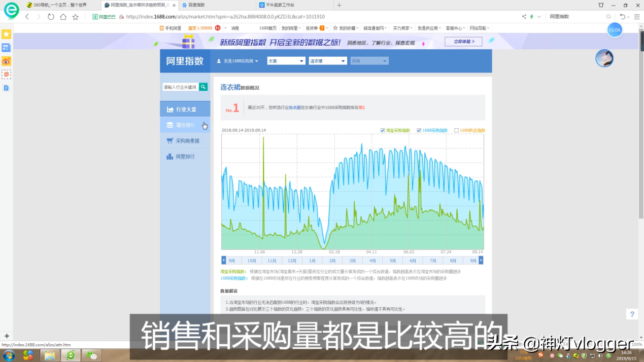Click the industry keyword input field
This screenshot has height=362, width=644.
180,87
